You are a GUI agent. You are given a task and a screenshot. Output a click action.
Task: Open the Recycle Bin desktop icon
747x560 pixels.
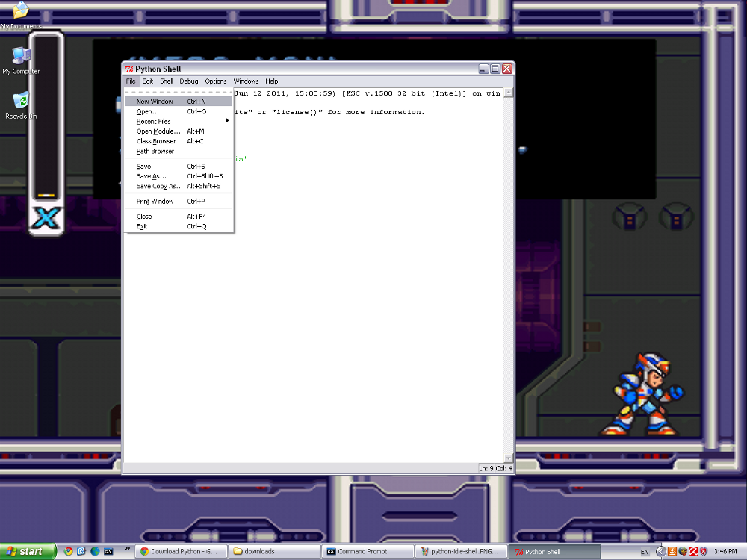21,102
